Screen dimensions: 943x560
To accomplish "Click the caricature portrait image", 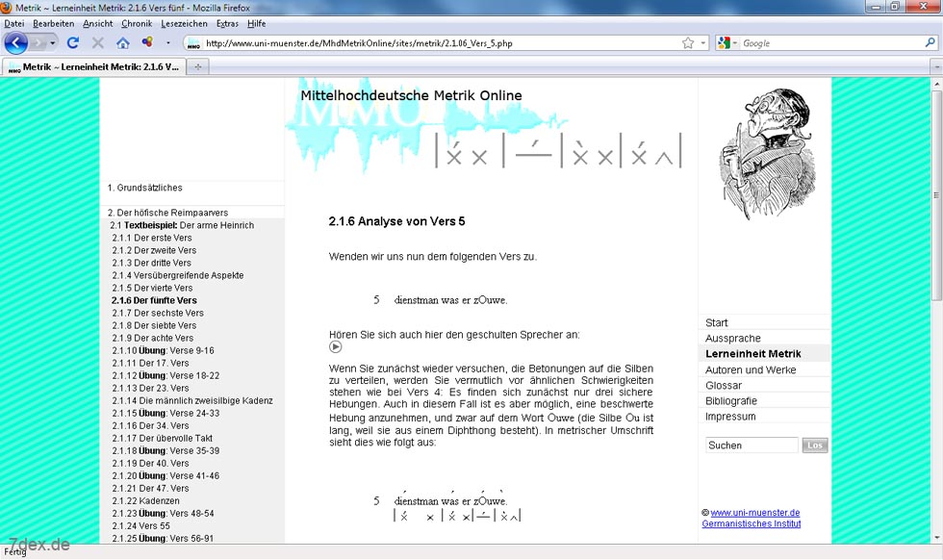I will click(766, 154).
